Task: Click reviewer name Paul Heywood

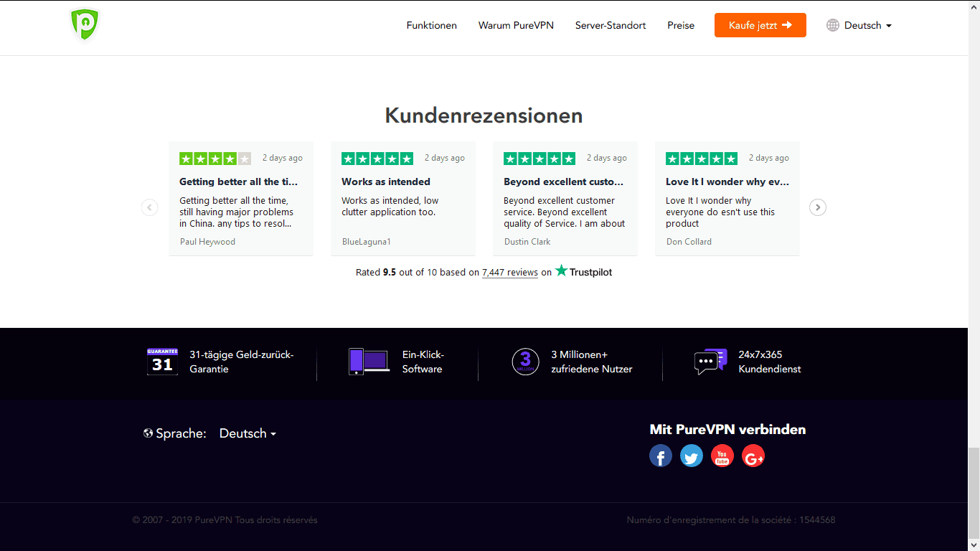Action: pyautogui.click(x=207, y=242)
